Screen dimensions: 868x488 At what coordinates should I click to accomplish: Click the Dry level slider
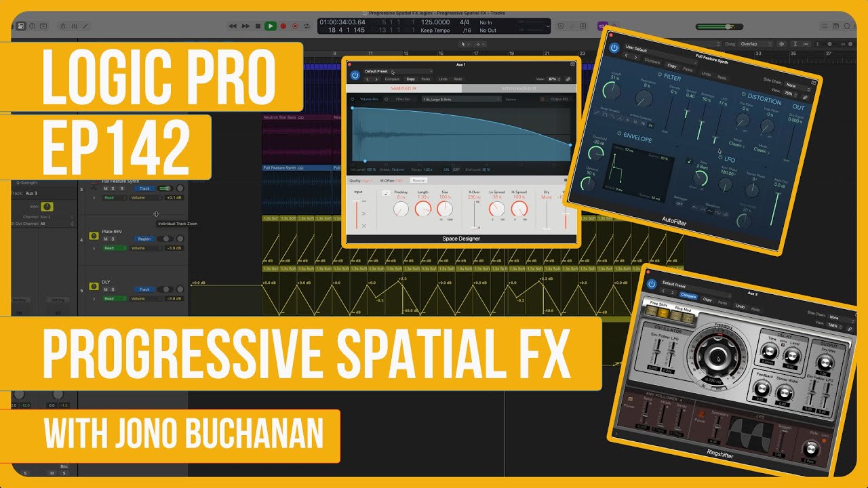(547, 216)
